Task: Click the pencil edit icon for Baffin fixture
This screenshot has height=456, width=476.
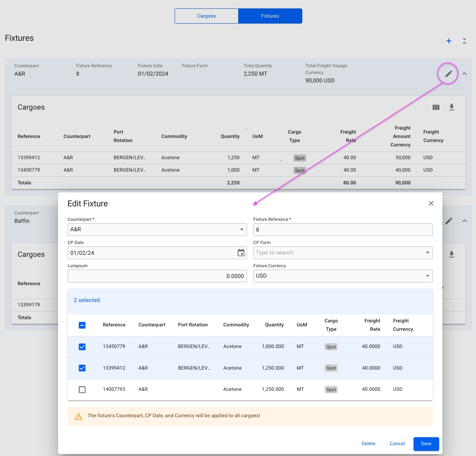Action: pos(448,221)
